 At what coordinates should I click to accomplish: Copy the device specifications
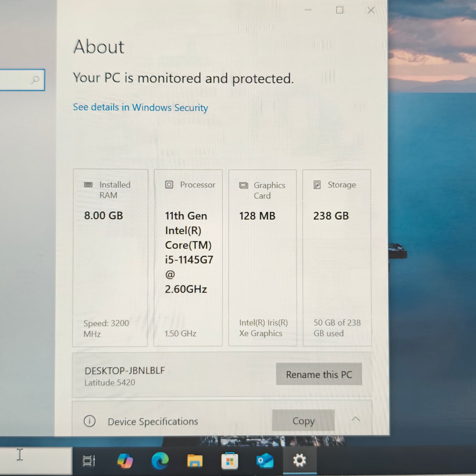click(x=303, y=421)
